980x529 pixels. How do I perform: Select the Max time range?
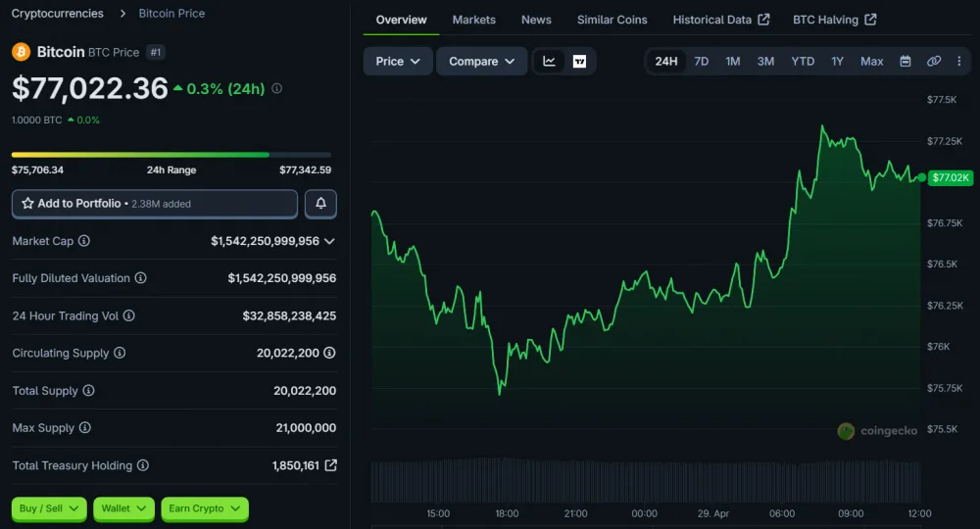(x=872, y=61)
